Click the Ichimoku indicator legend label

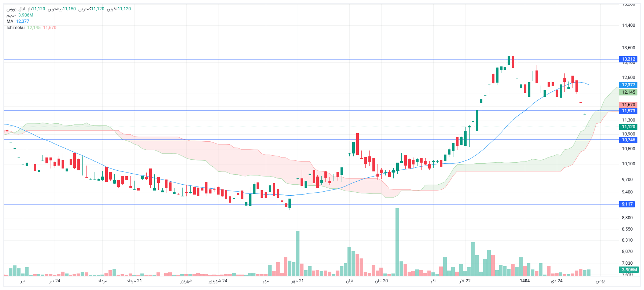pos(15,28)
